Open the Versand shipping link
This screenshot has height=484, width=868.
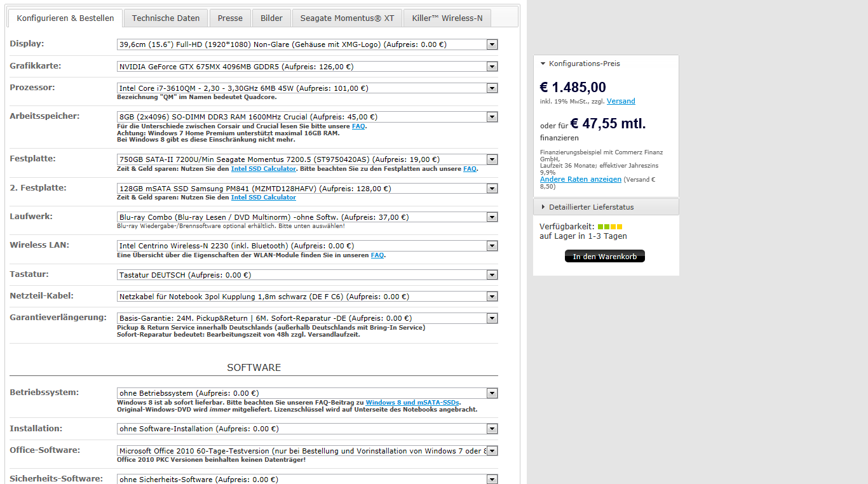pos(621,101)
